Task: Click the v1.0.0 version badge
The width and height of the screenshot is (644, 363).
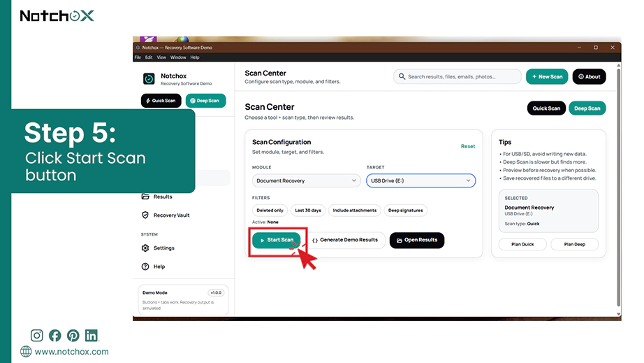Action: (216, 292)
